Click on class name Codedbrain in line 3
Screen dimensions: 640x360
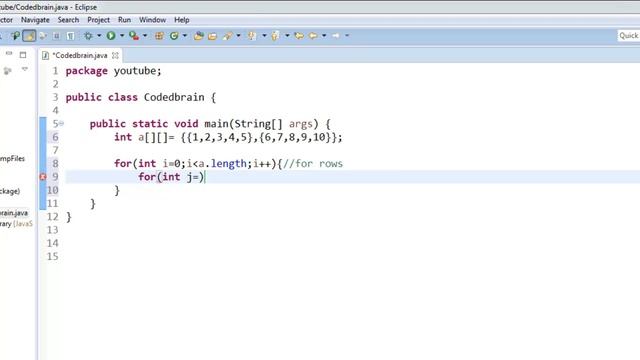click(174, 98)
